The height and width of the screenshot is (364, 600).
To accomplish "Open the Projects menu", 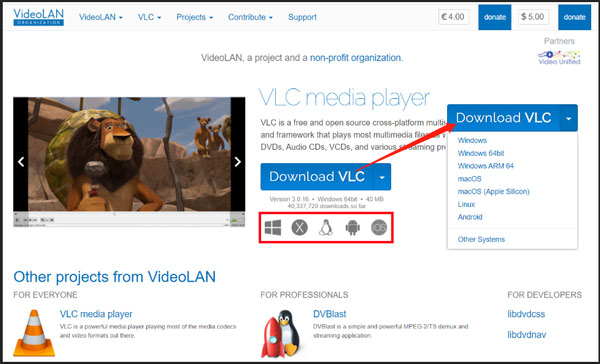I will point(194,17).
